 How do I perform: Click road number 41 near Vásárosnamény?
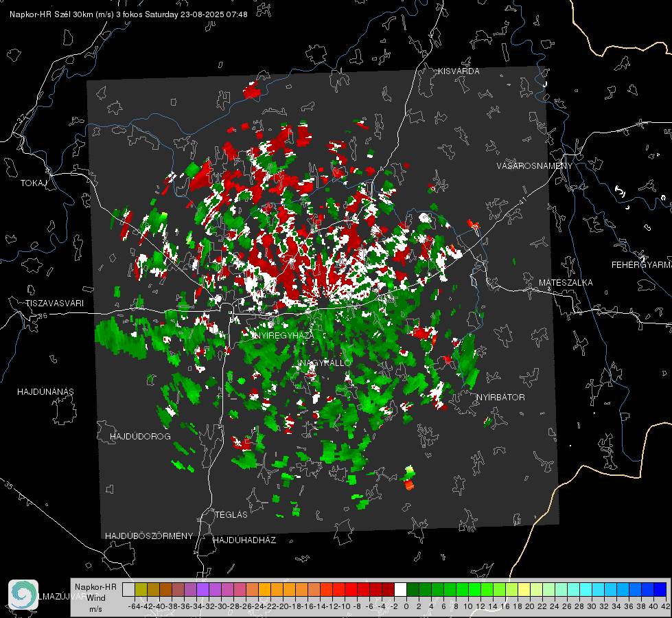(x=522, y=201)
